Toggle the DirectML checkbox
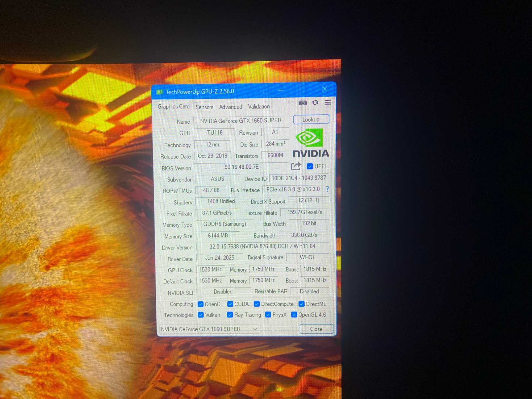532x399 pixels. 301,304
